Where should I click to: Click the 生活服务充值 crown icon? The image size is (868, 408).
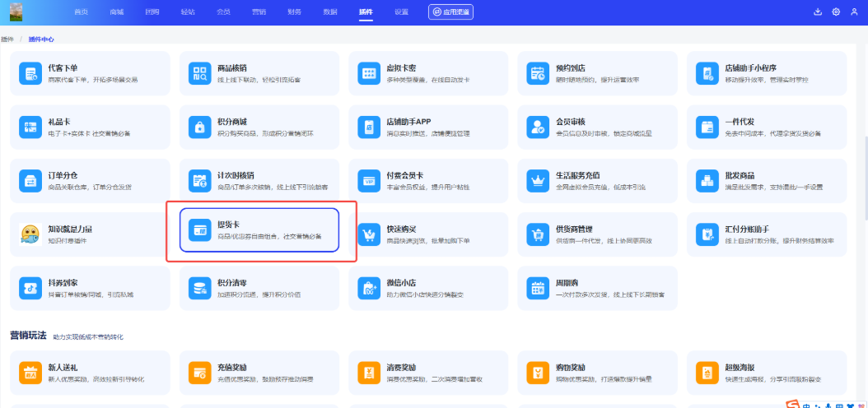coord(539,180)
